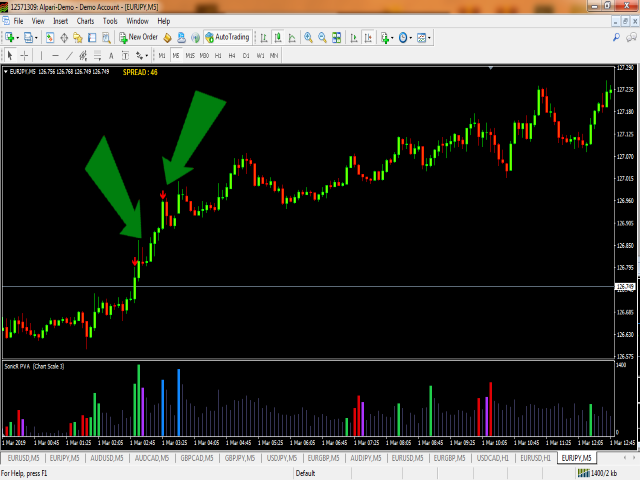Click the 1400/2 kb connection status
The width and height of the screenshot is (640, 480).
tap(598, 473)
